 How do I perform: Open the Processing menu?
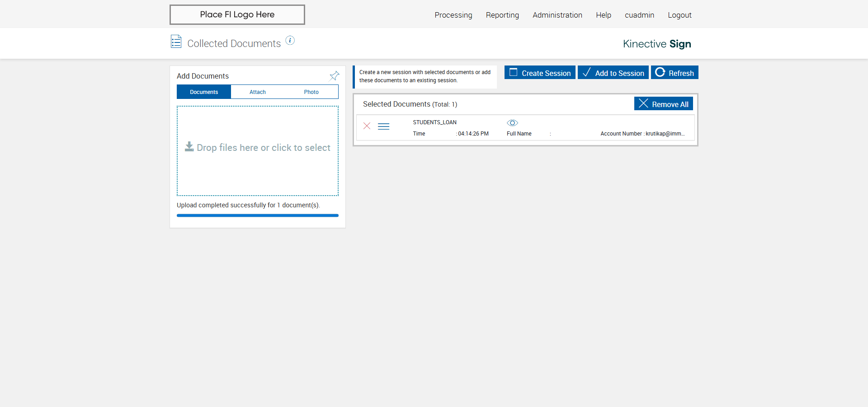point(453,15)
